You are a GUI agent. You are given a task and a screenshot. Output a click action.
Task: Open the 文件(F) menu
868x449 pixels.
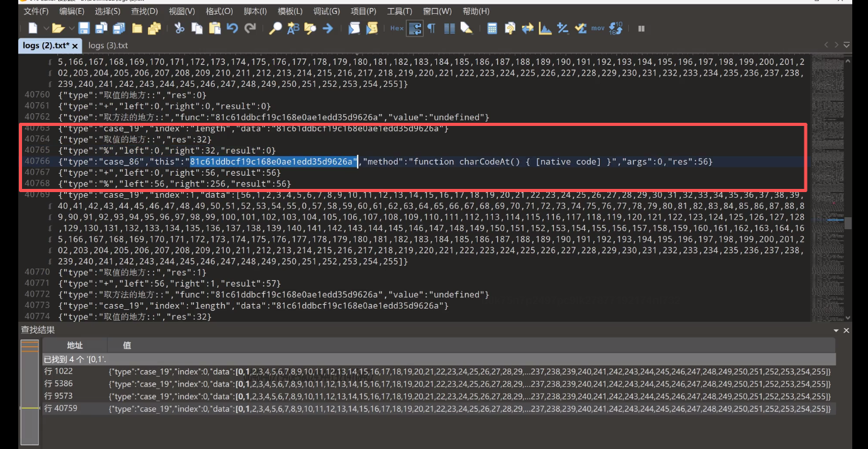click(x=35, y=11)
